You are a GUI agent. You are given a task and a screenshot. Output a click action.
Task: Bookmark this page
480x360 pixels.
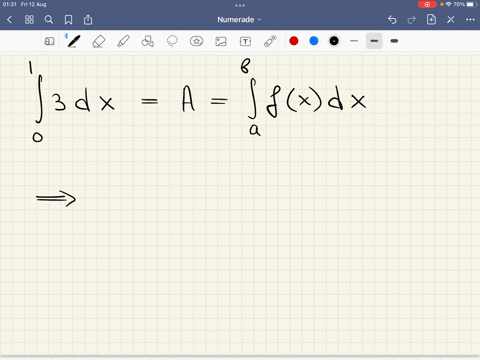[x=68, y=20]
